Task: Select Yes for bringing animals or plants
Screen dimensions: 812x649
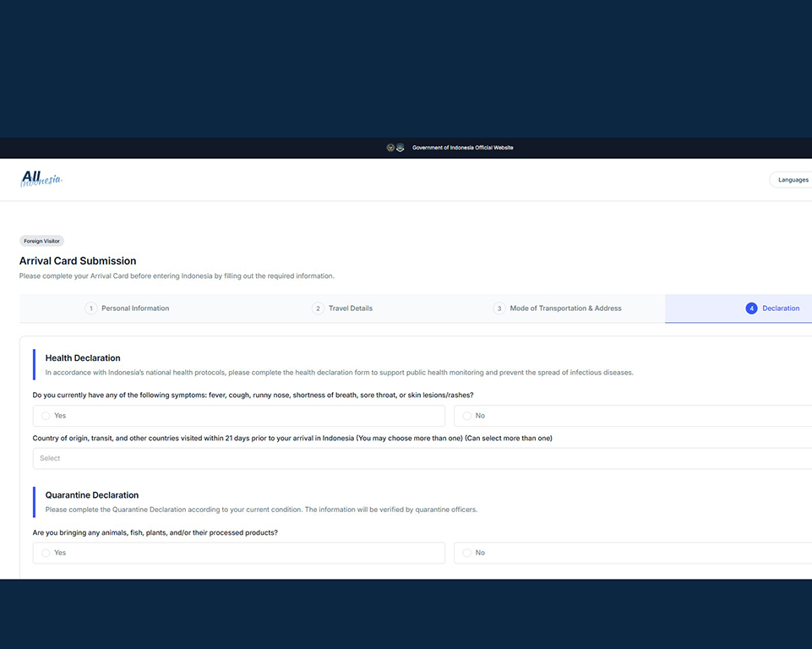Action: coord(46,554)
